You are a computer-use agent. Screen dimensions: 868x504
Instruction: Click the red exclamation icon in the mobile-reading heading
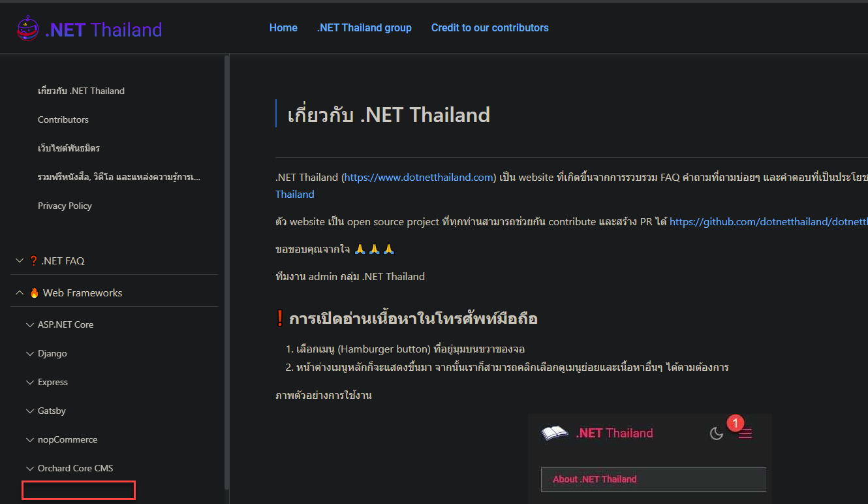tap(280, 318)
